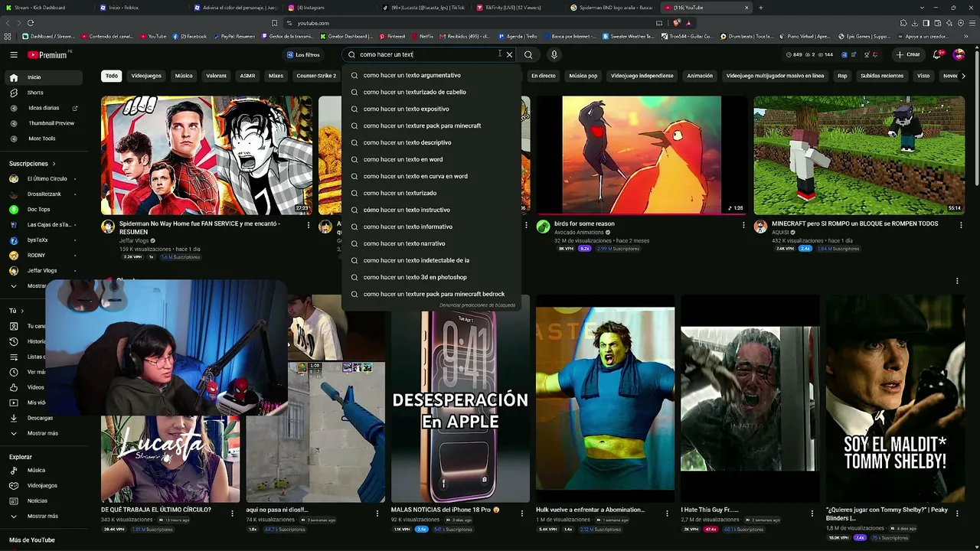Select the Videojuegos filter chip
The width and height of the screenshot is (980, 551).
tap(146, 76)
